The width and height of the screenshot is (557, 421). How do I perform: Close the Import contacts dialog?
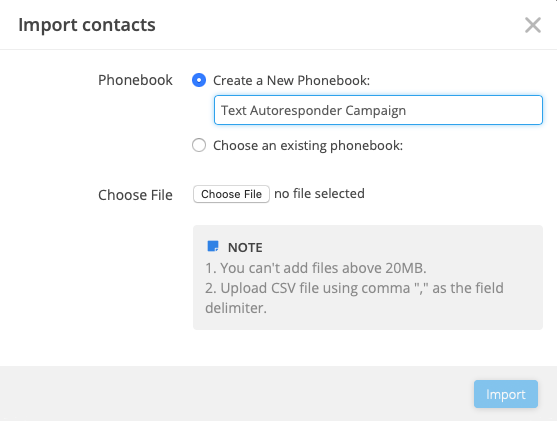click(x=533, y=25)
